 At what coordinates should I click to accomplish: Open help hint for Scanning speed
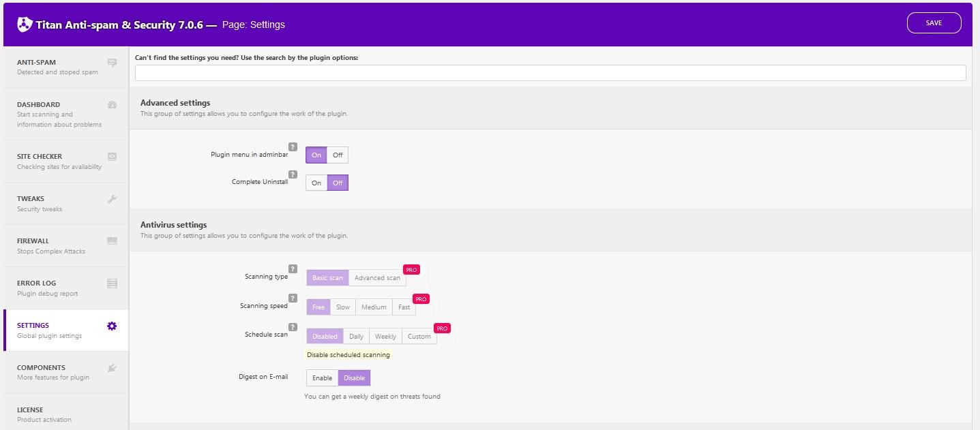293,298
